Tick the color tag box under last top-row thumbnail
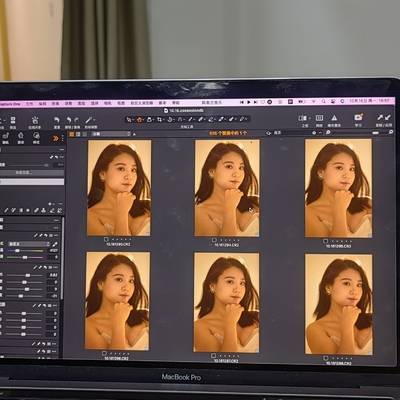400x400 pixels. [x=325, y=241]
